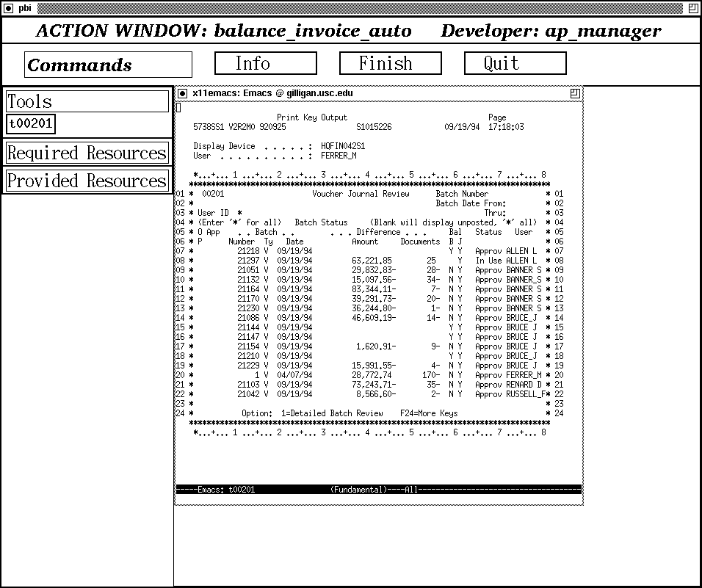Click batch number 21051
The image size is (702, 588).
point(248,270)
